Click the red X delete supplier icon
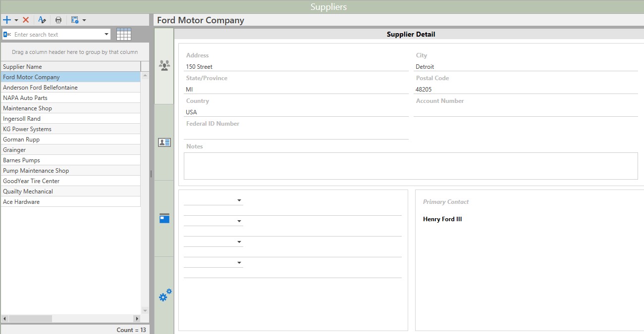The height and width of the screenshot is (334, 644). (26, 20)
